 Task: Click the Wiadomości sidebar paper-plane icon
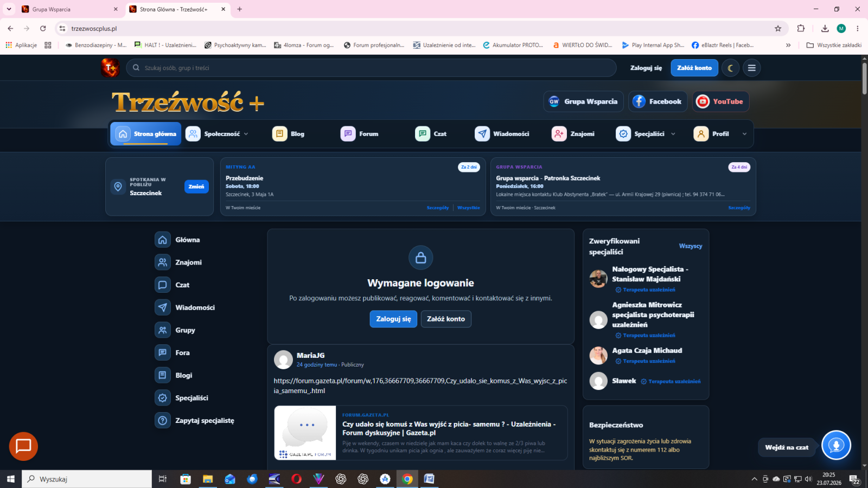(x=163, y=307)
